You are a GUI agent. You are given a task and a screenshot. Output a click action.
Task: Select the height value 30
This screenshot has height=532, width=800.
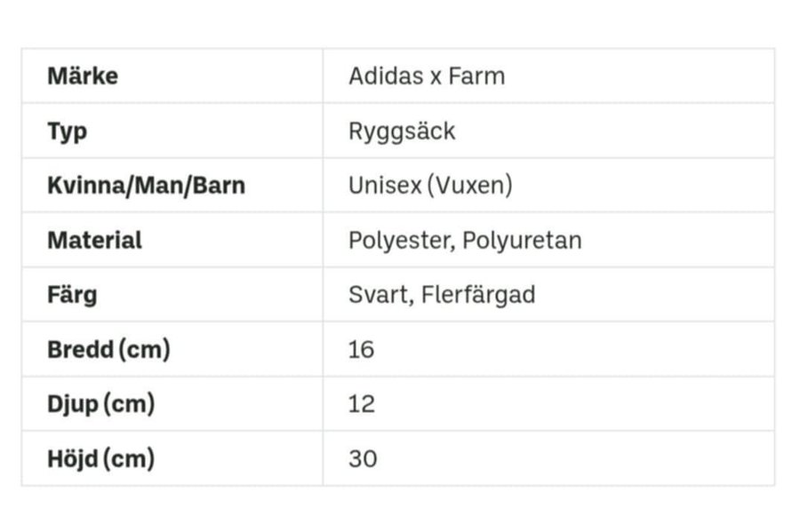(363, 459)
